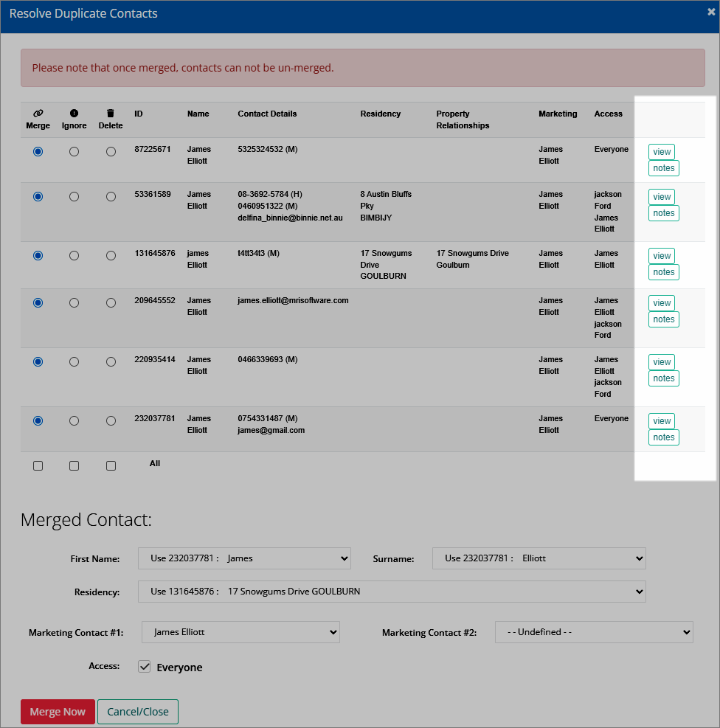Click phone number 0466339693 (M)
Image resolution: width=720 pixels, height=728 pixels.
(x=267, y=360)
